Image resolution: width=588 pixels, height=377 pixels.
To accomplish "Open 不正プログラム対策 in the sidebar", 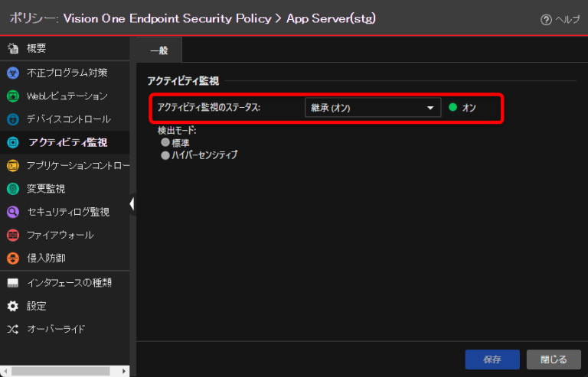I will [x=65, y=73].
